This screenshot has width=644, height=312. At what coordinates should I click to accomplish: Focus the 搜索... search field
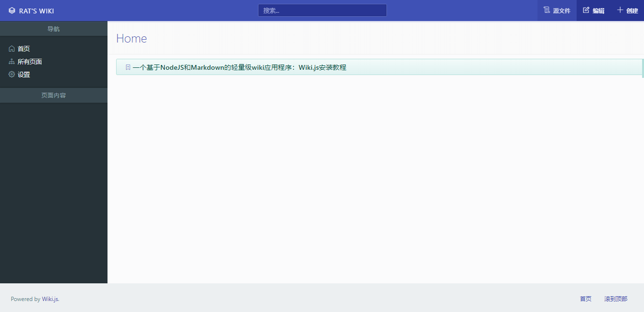coord(322,11)
